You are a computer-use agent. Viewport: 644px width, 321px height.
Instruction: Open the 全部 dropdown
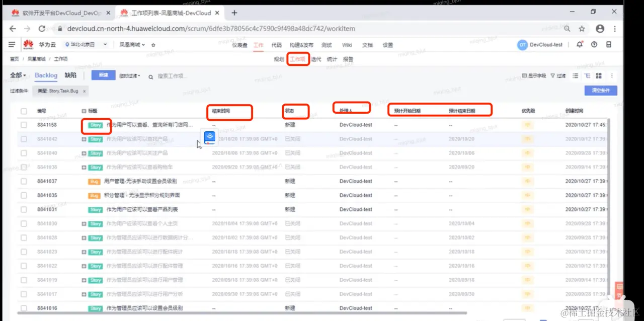click(18, 75)
